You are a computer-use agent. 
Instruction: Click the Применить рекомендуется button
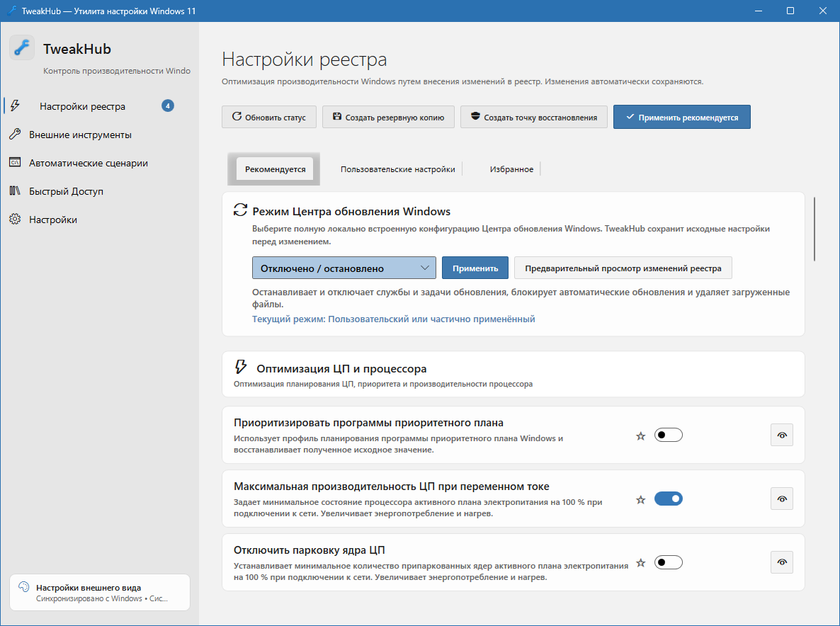[682, 117]
